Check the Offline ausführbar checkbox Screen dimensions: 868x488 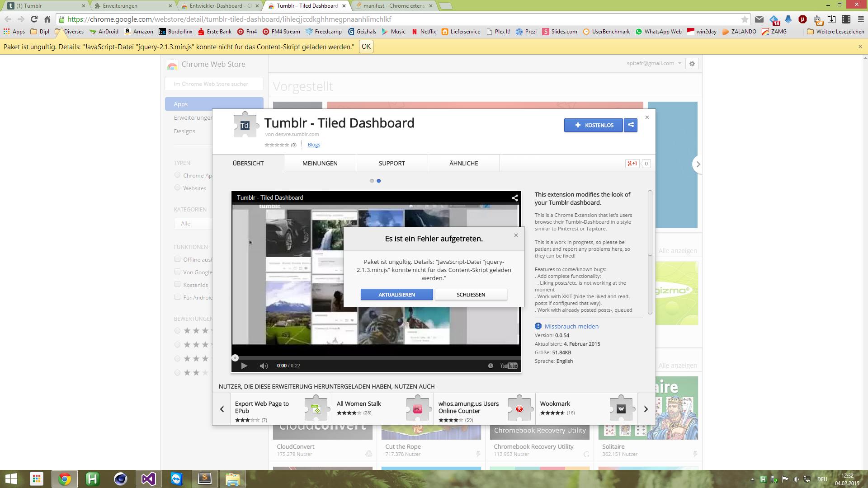[177, 259]
